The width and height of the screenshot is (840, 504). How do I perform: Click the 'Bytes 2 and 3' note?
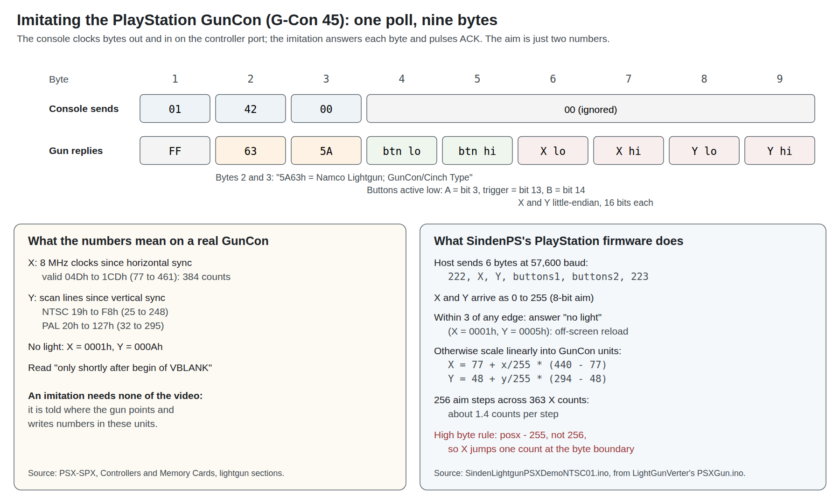pos(344,177)
